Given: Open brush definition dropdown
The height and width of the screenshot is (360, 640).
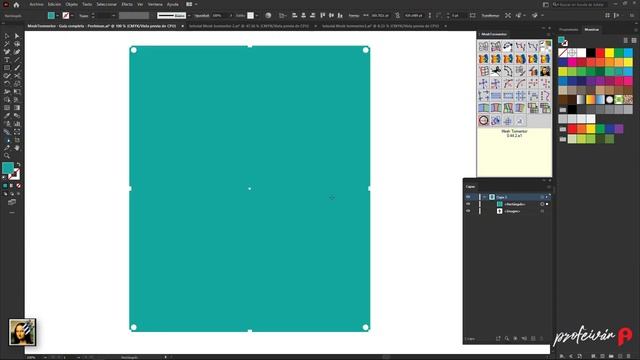Looking at the screenshot, I should pos(189,16).
